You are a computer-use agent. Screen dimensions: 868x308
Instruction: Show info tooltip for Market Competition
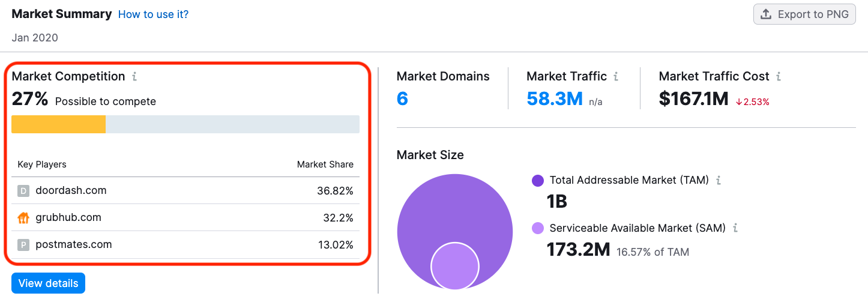tap(134, 76)
